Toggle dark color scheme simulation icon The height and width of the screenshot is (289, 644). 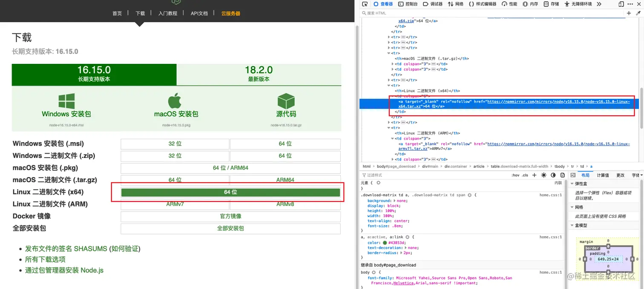[553, 175]
